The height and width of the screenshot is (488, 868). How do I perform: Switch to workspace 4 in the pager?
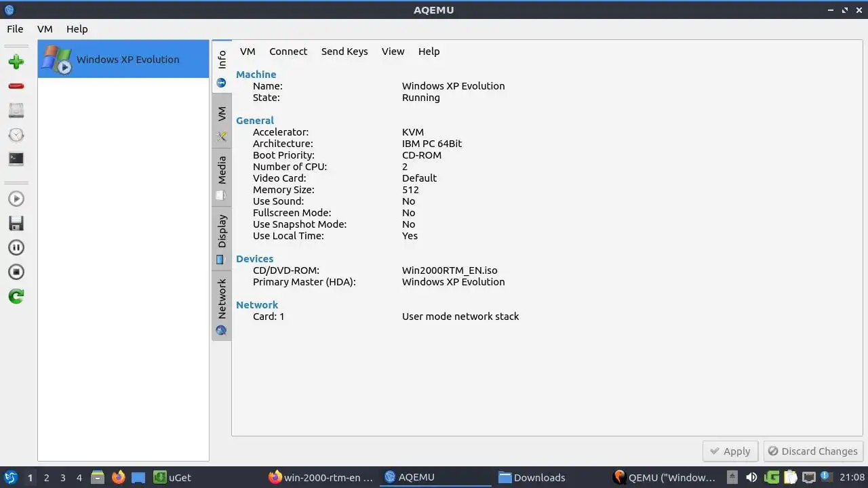pos(79,477)
